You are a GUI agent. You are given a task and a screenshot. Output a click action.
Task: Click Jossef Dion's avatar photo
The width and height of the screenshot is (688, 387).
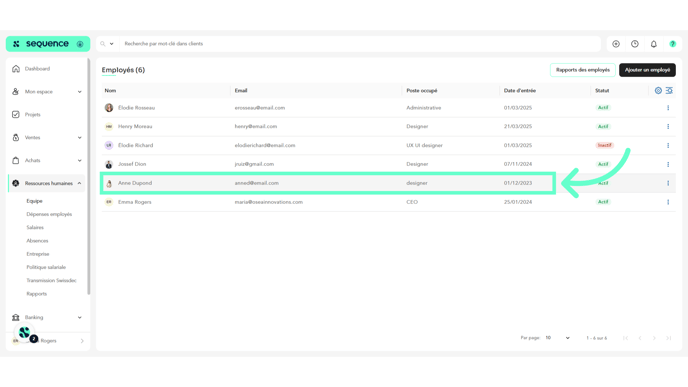(109, 164)
